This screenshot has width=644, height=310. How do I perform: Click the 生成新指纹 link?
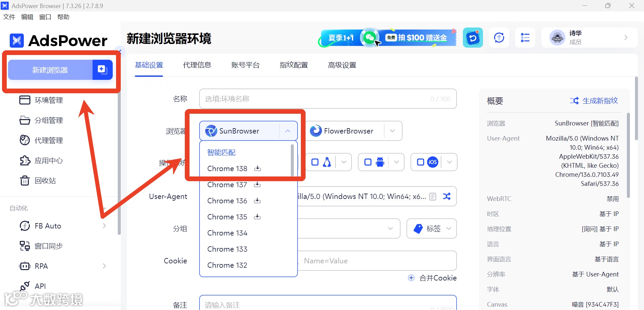coord(594,101)
